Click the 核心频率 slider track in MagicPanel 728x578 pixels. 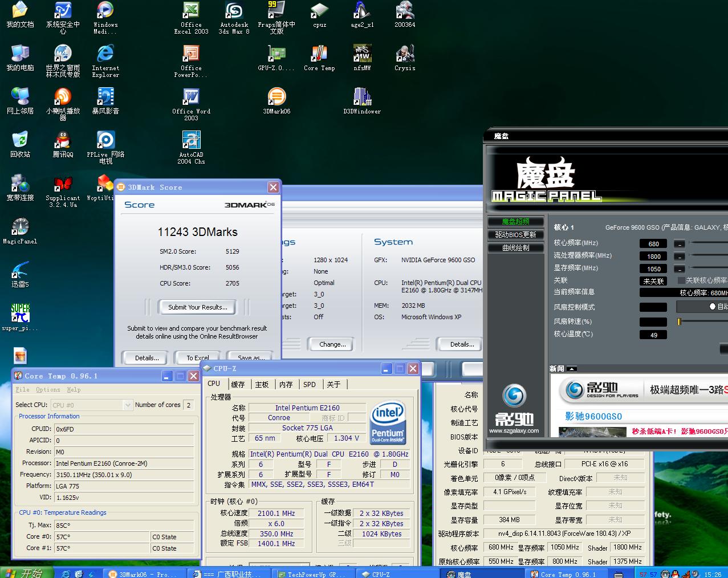pyautogui.click(x=709, y=243)
